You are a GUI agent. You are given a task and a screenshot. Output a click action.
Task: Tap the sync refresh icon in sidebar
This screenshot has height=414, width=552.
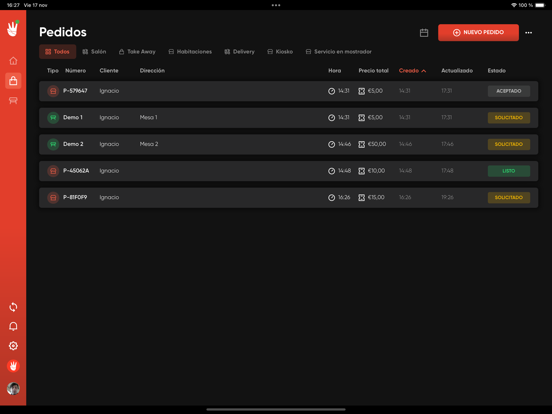(x=13, y=307)
